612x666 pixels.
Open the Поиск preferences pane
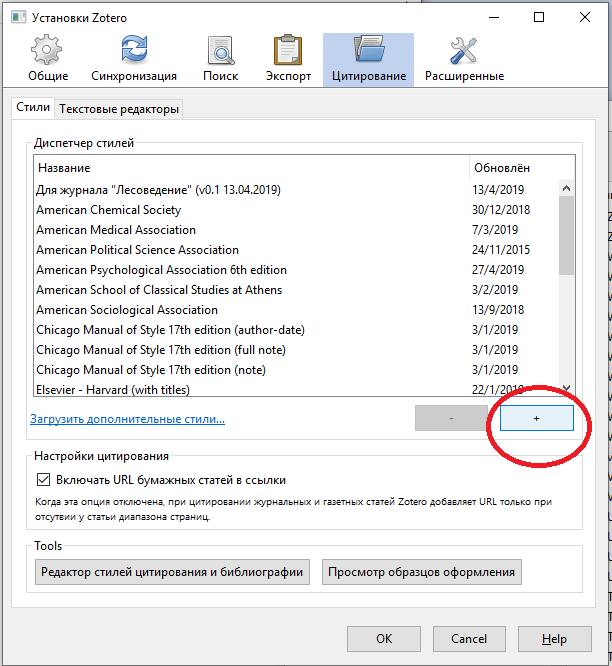tap(220, 59)
